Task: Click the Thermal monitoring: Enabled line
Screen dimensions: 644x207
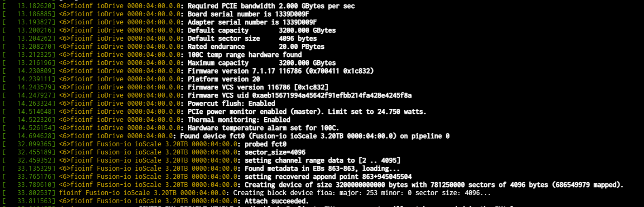Action: [x=146, y=120]
